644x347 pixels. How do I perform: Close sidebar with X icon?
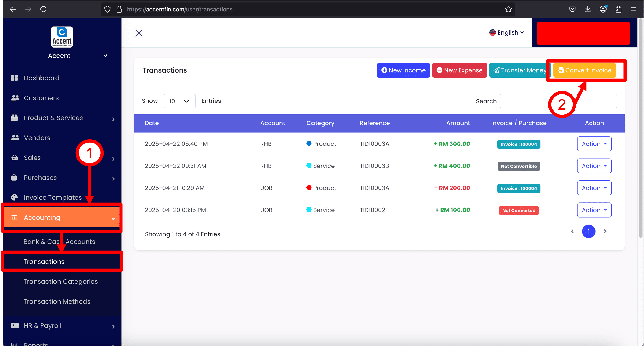139,33
